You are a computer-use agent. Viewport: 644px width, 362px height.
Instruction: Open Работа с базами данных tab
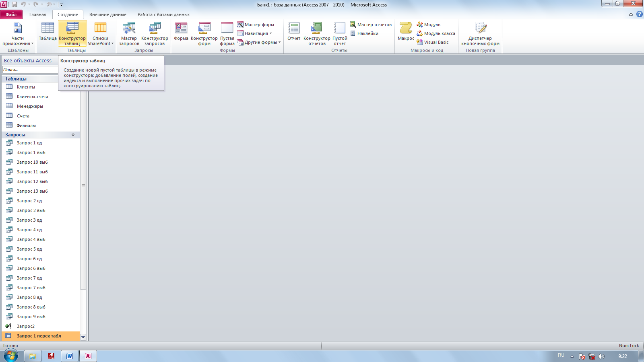click(163, 14)
